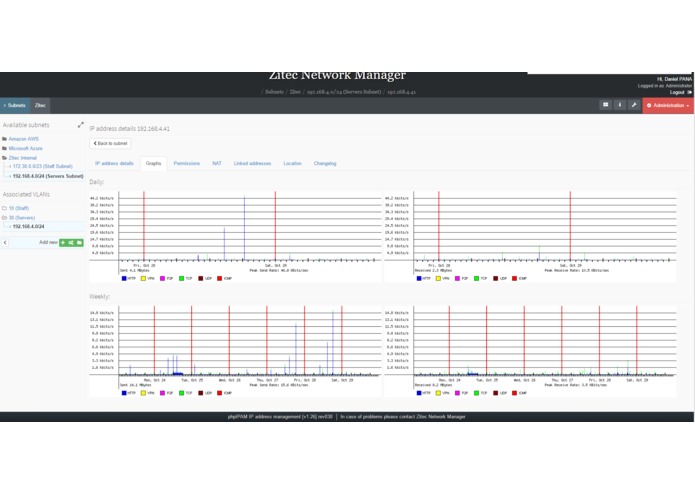Collapse the Zitec Internal open-folder icon

pos(4,158)
